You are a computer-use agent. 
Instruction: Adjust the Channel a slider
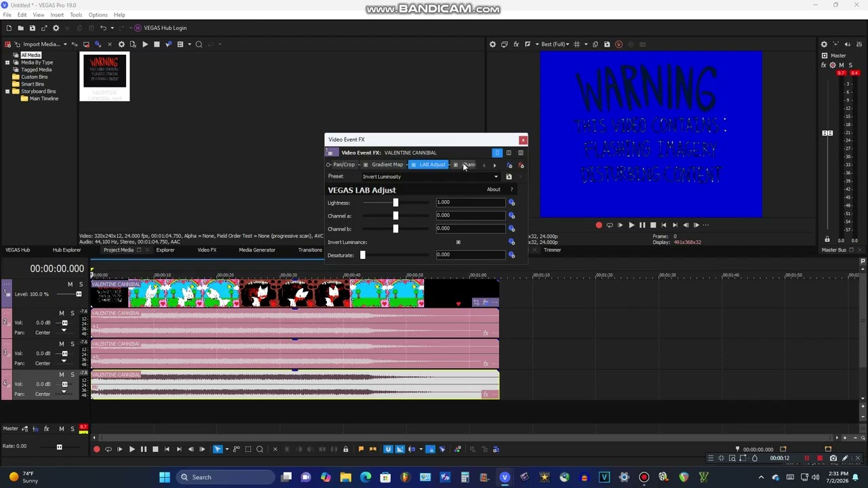395,216
